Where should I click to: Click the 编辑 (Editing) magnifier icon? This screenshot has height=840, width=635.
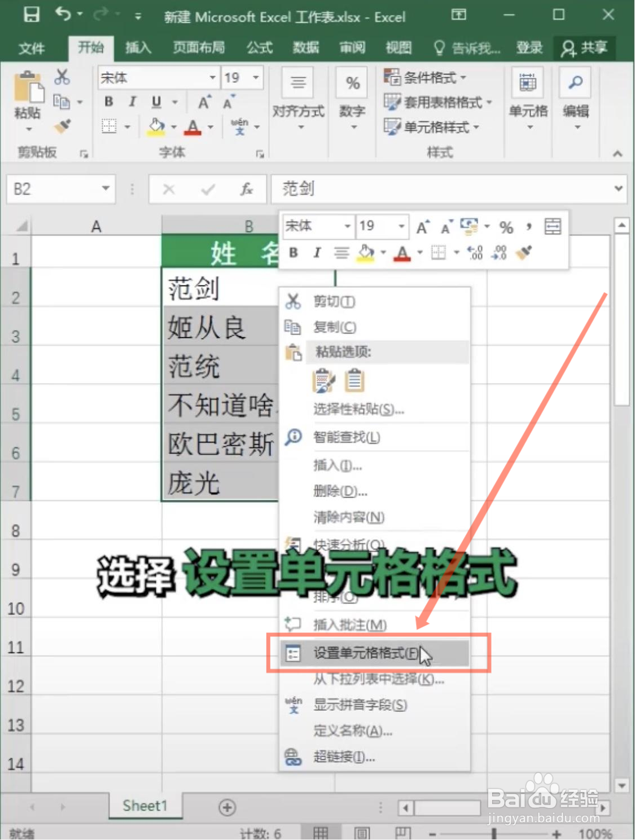(575, 83)
